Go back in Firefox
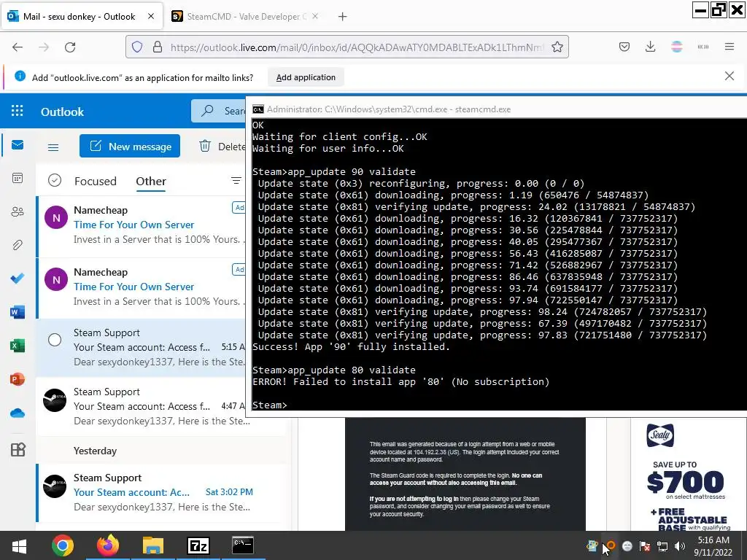This screenshot has height=560, width=747. tap(18, 47)
